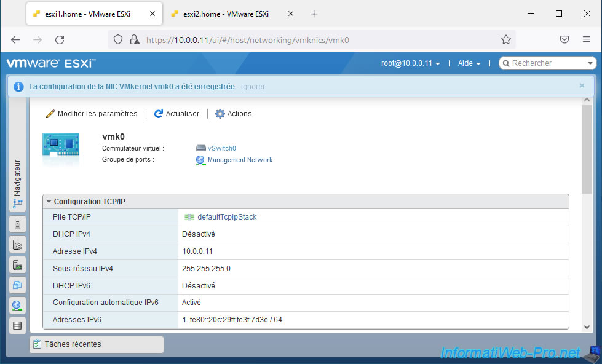Image resolution: width=602 pixels, height=364 pixels.
Task: Click the Actualiser refresh arrow icon
Action: [158, 114]
